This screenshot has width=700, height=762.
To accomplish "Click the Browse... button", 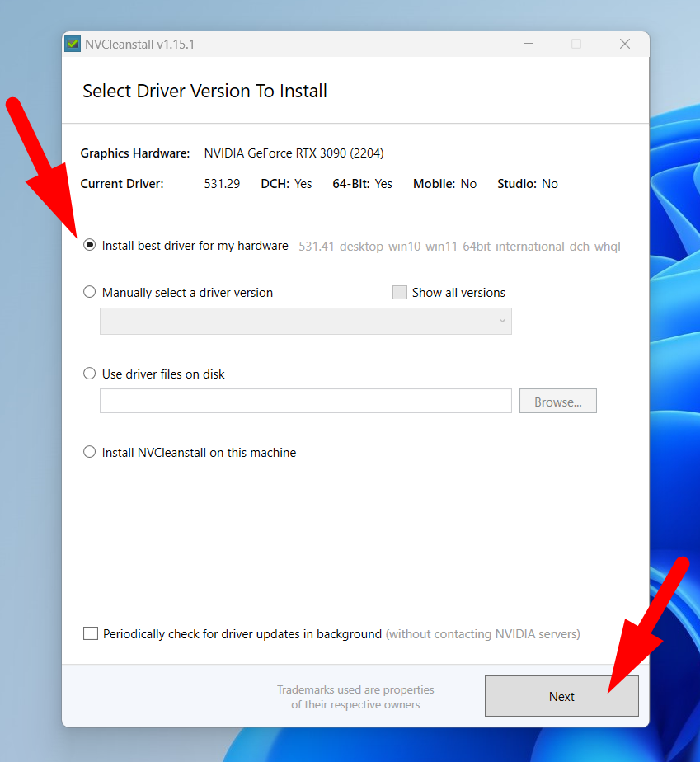I will pyautogui.click(x=557, y=402).
